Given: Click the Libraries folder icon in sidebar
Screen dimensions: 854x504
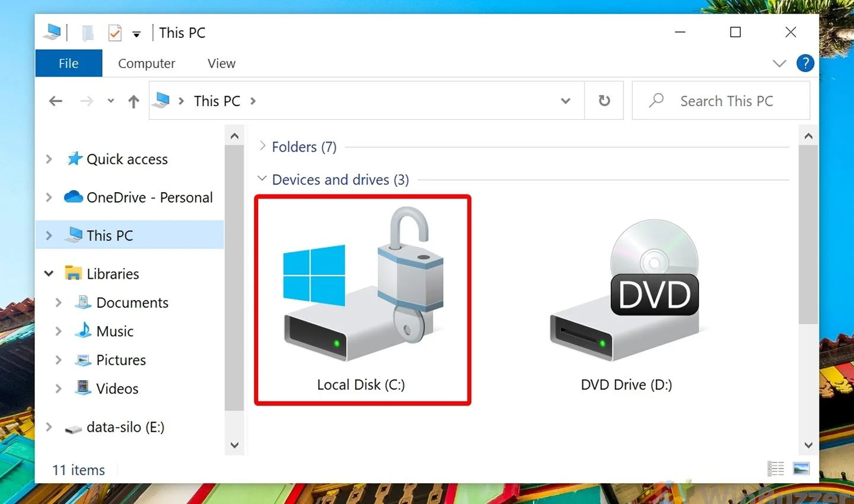Looking at the screenshot, I should click(x=74, y=273).
